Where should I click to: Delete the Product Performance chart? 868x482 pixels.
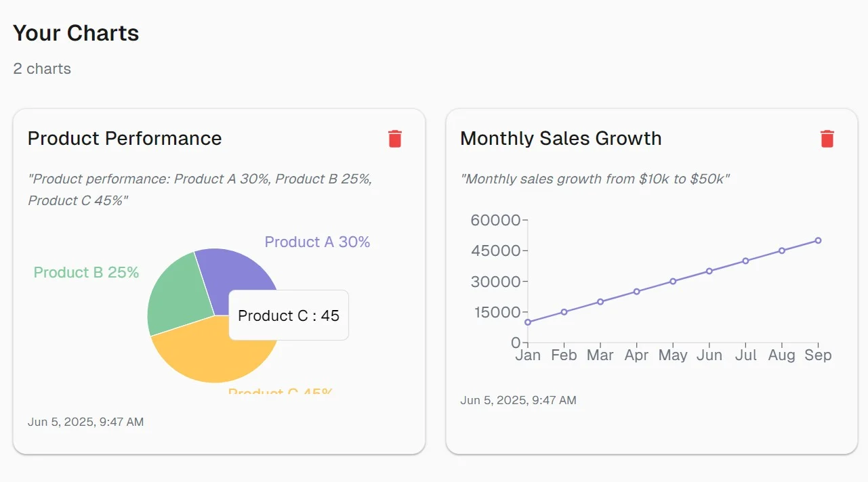point(395,139)
